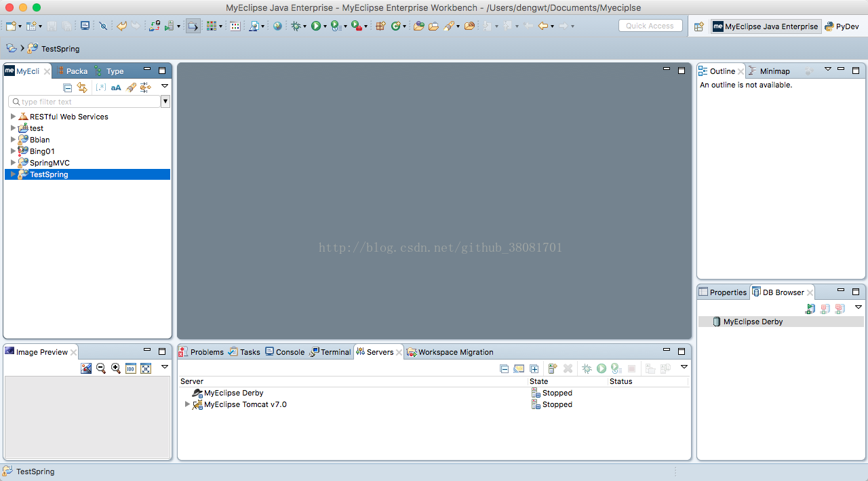Viewport: 868px width, 481px height.
Task: Click the Back navigation arrow in toolbar
Action: [542, 26]
